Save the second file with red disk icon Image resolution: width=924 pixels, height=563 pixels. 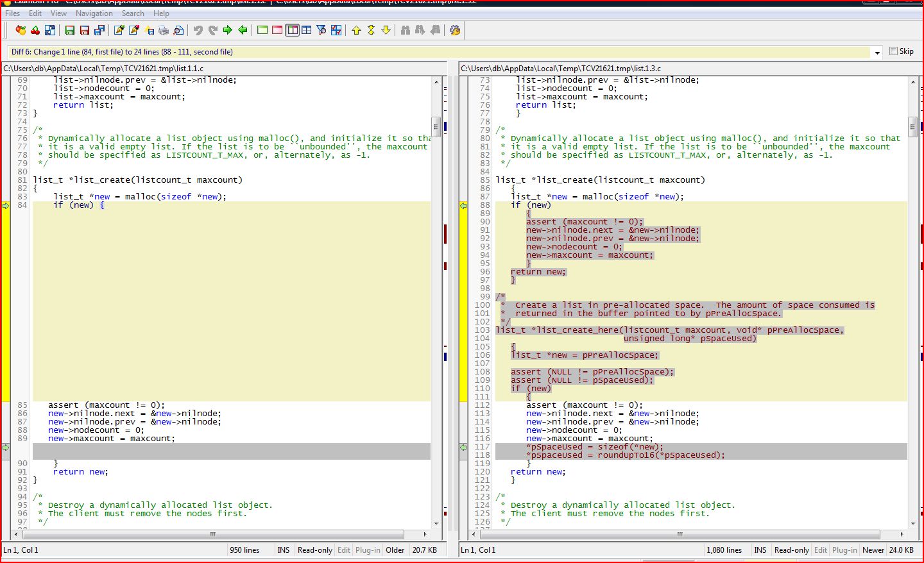click(85, 30)
